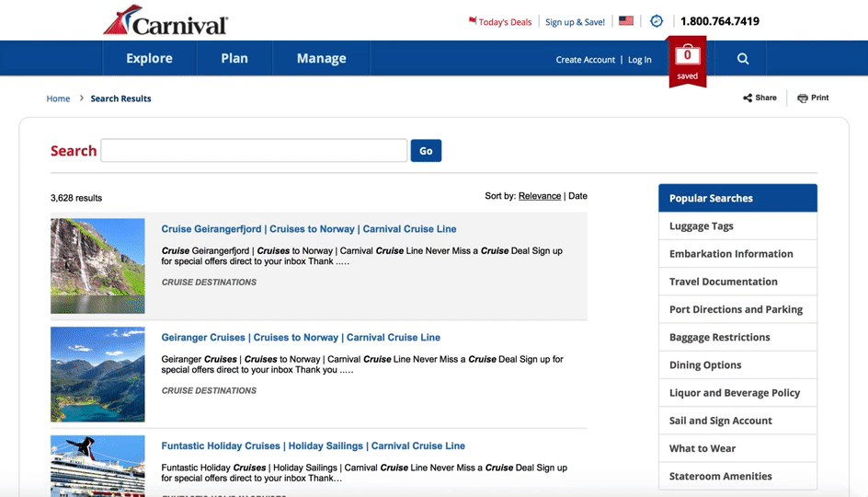
Task: Click the blue clock icon in header
Action: pyautogui.click(x=657, y=21)
